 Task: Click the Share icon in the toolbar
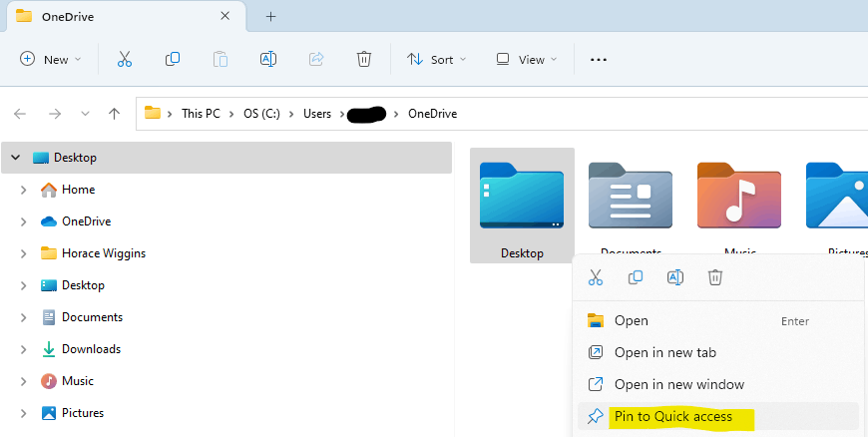316,59
